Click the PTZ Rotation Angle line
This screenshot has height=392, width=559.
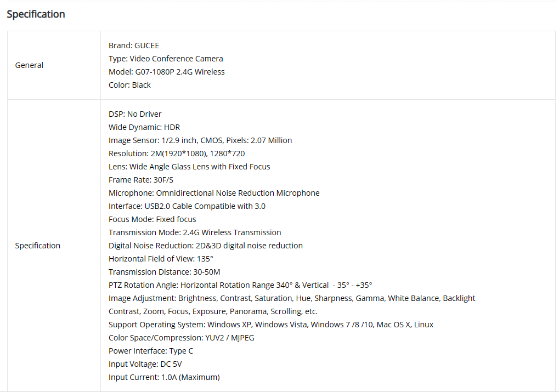[240, 285]
